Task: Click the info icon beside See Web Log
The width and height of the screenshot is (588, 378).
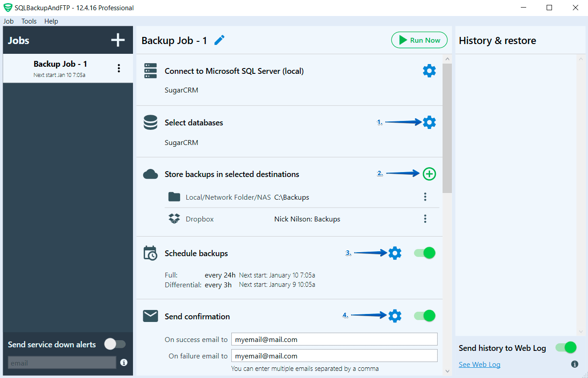Action: [x=575, y=364]
